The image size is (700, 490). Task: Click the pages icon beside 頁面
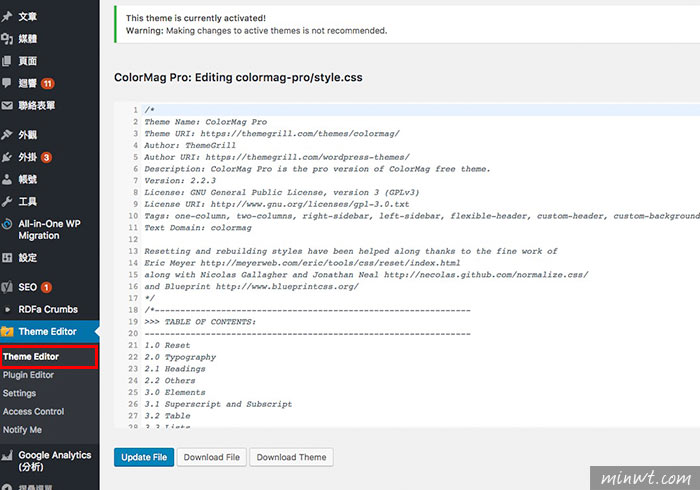pos(7,61)
